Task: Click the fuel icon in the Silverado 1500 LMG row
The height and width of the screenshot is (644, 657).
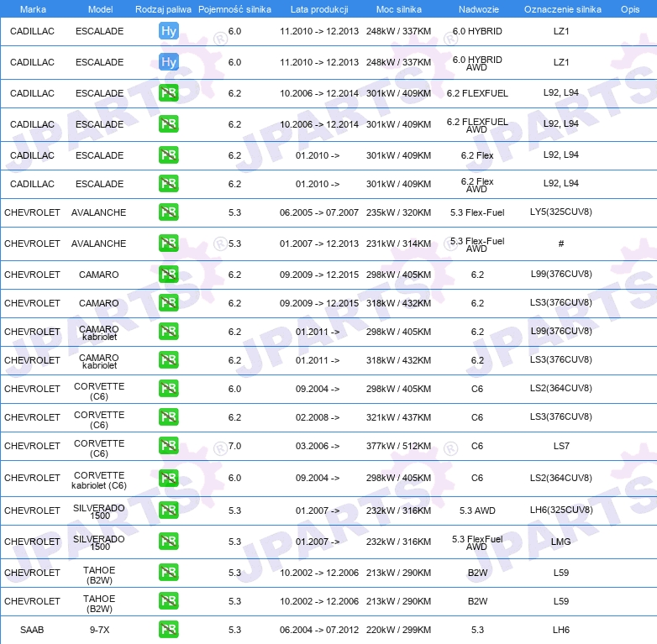Action: pos(168,541)
